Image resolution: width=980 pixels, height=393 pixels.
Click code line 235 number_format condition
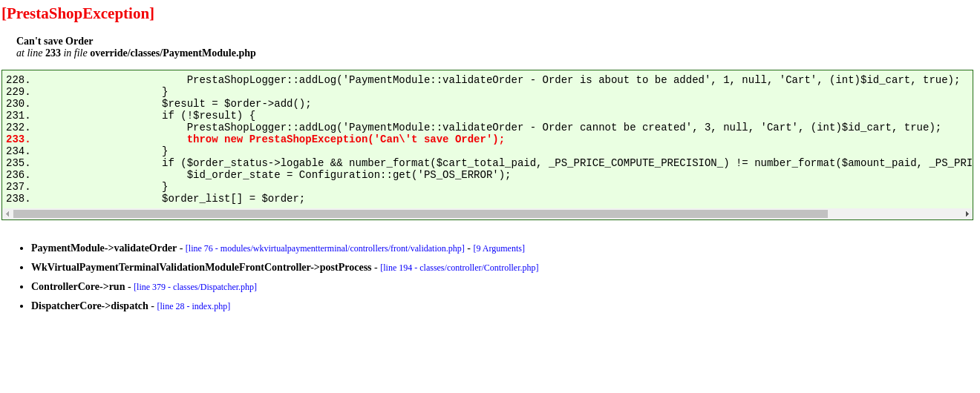(566, 163)
